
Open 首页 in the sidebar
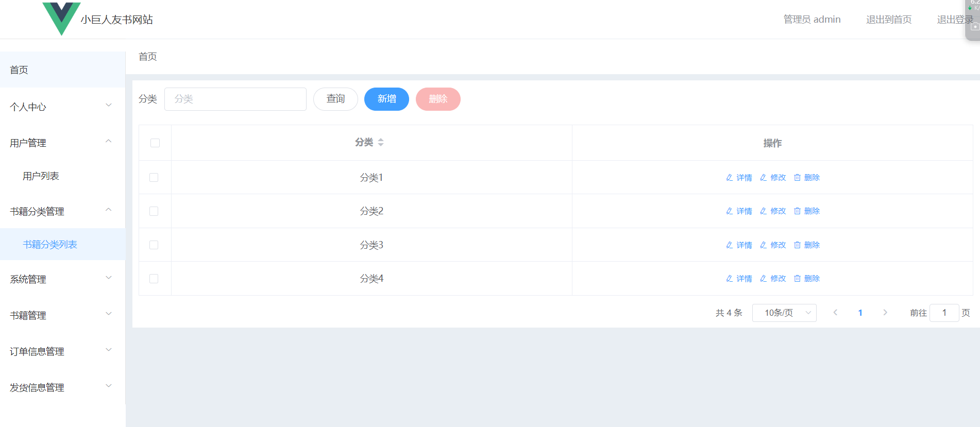tap(62, 70)
